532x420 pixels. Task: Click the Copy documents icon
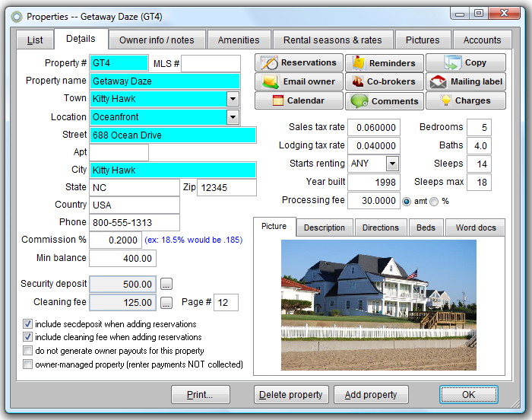click(453, 62)
